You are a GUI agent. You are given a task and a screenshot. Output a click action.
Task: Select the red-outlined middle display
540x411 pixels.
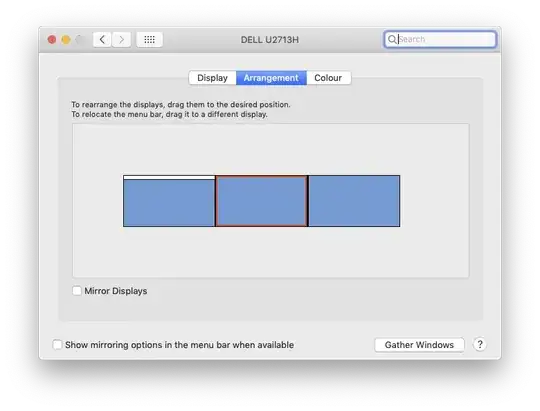(x=262, y=201)
